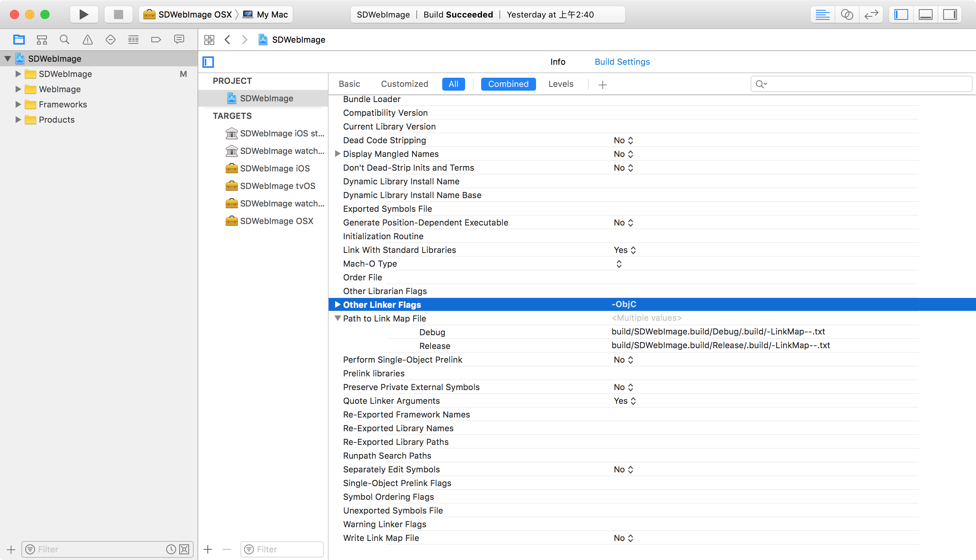
Task: Open the Symbol navigator icon
Action: pos(42,40)
